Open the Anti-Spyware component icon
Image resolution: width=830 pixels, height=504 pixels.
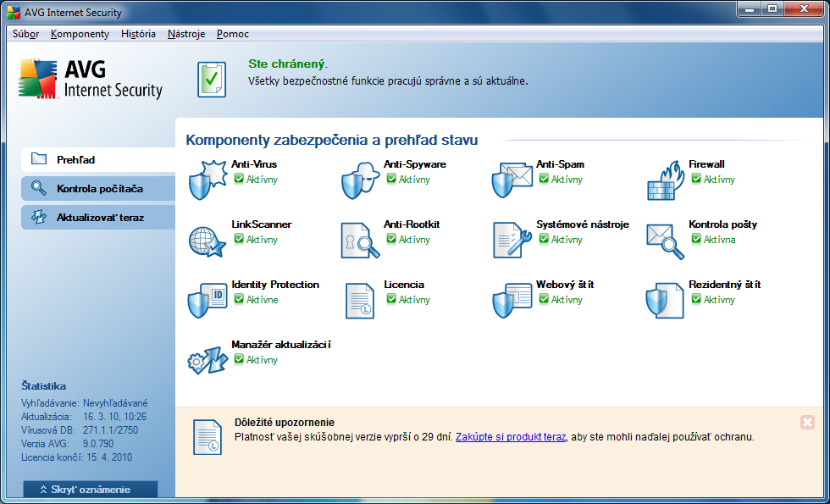pos(359,178)
